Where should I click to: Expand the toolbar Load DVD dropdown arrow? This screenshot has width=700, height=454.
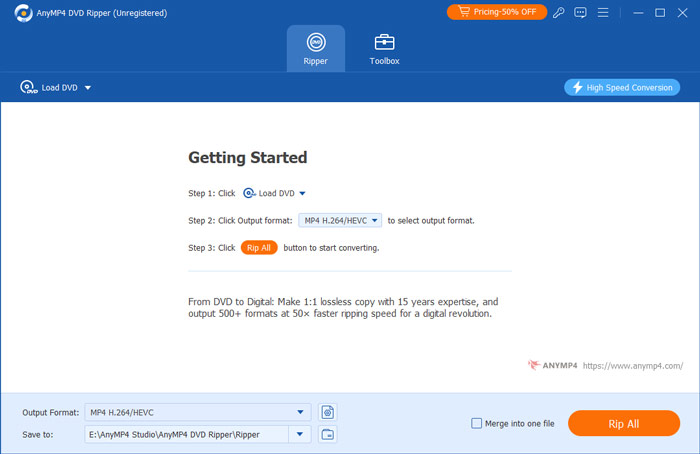coord(88,88)
